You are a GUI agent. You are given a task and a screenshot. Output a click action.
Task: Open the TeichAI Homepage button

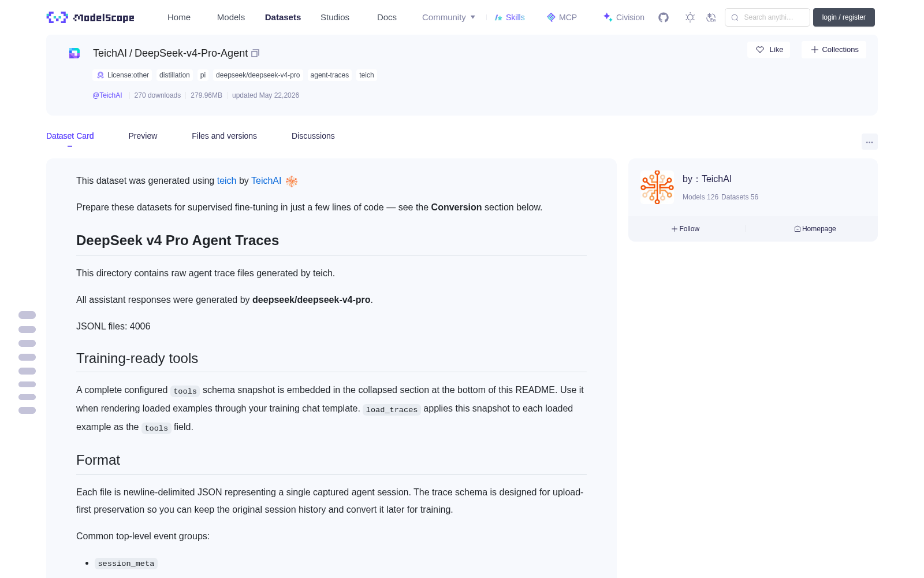(x=815, y=229)
